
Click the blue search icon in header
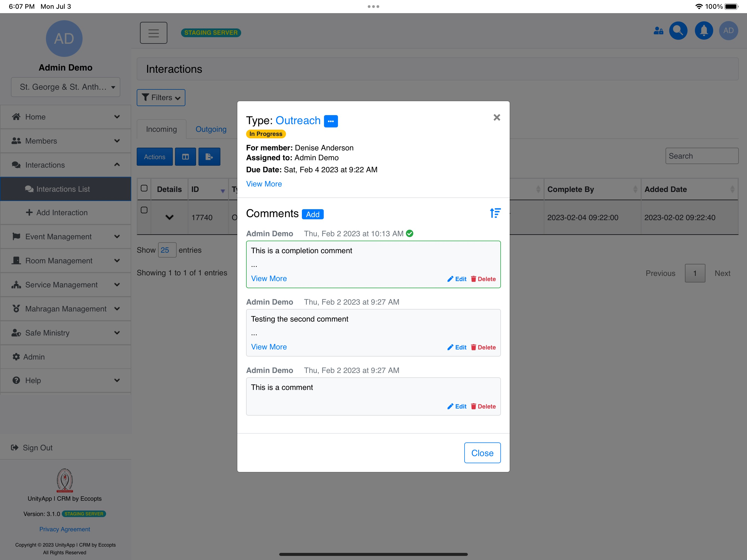point(678,31)
